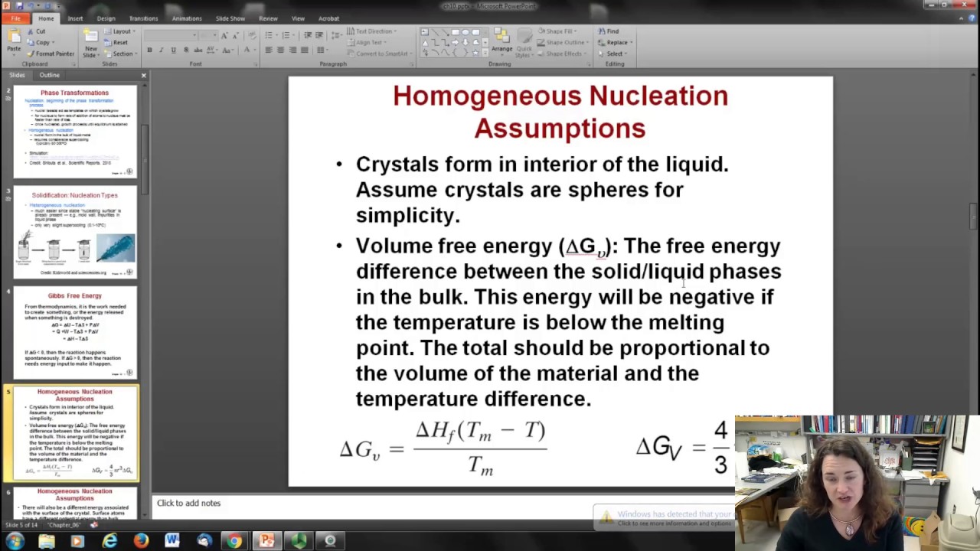Open the font name combo box

click(x=170, y=35)
